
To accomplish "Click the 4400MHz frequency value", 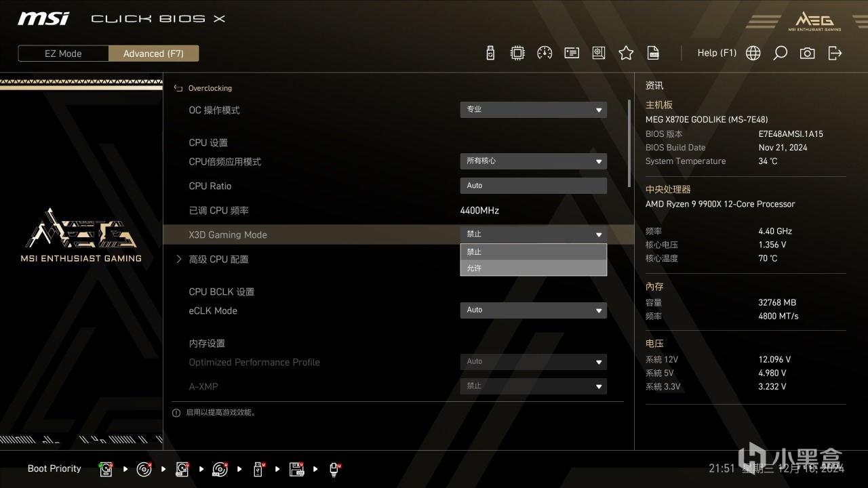I will 479,210.
